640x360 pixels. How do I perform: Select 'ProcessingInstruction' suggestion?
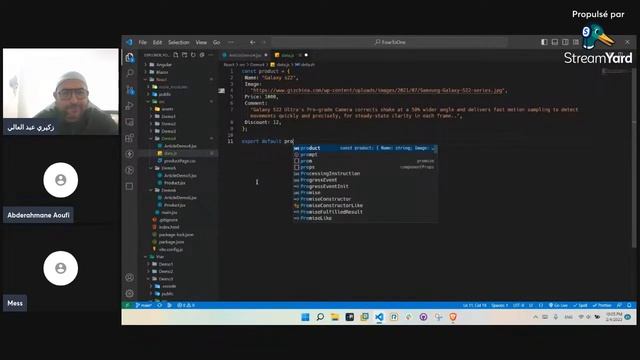pos(365,173)
